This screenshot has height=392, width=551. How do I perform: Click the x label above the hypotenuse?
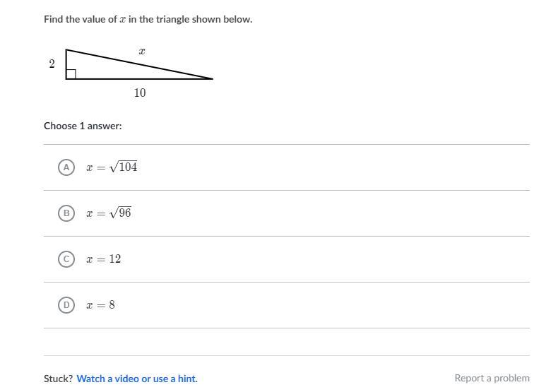142,51
